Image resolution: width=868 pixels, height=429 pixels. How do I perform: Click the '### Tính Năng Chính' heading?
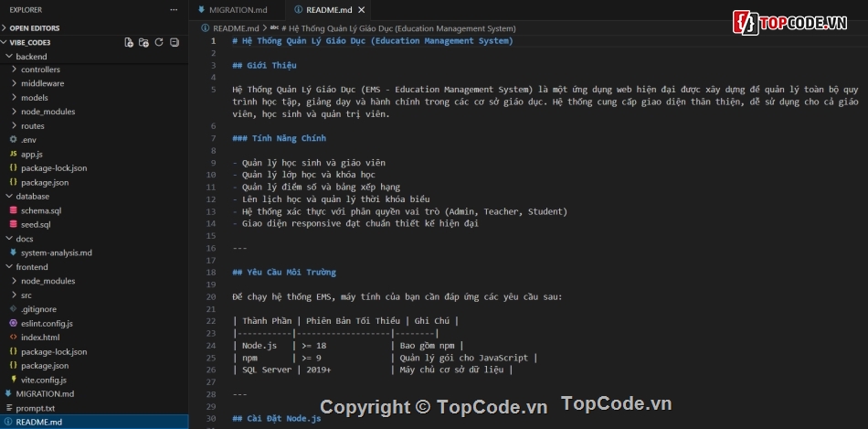[x=279, y=138]
